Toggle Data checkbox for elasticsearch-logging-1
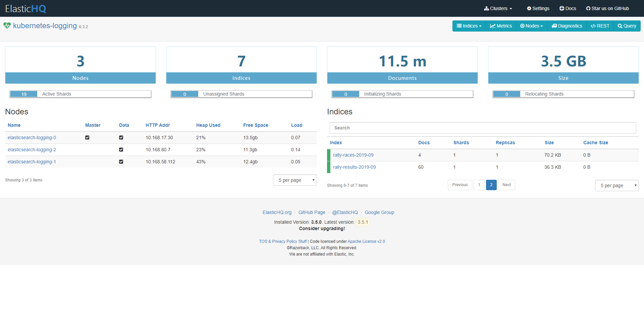The height and width of the screenshot is (325, 644). [x=121, y=162]
